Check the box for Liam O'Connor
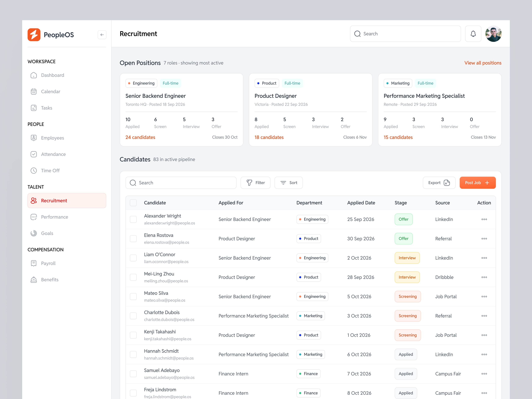Image resolution: width=532 pixels, height=399 pixels. point(133,258)
